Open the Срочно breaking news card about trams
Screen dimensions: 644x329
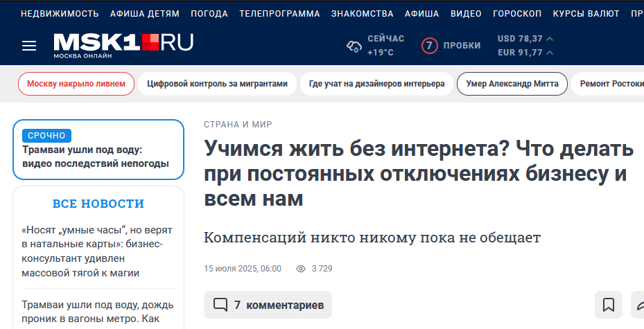click(x=98, y=150)
